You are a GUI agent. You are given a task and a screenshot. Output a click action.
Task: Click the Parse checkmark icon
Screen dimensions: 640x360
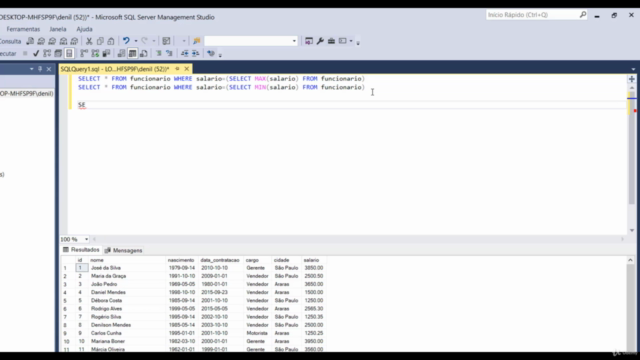point(36,53)
